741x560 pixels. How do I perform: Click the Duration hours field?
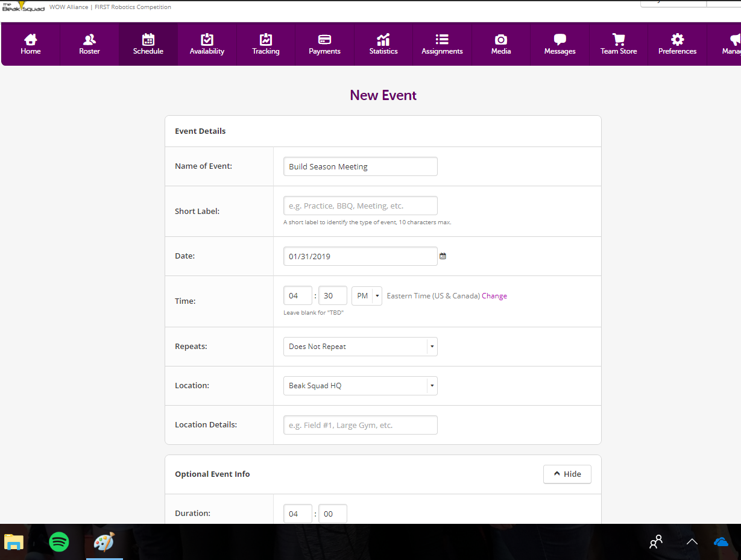pos(298,514)
